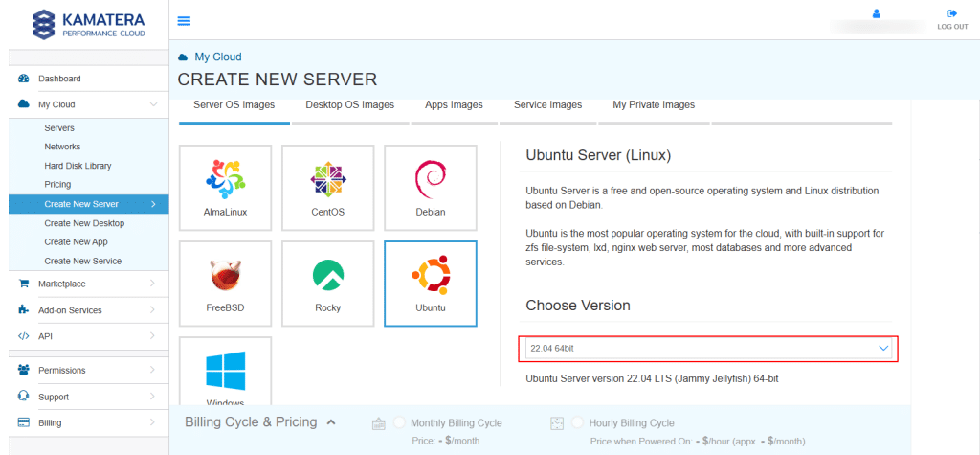The height and width of the screenshot is (455, 980).
Task: Click the Kamatera logo
Action: point(89,24)
